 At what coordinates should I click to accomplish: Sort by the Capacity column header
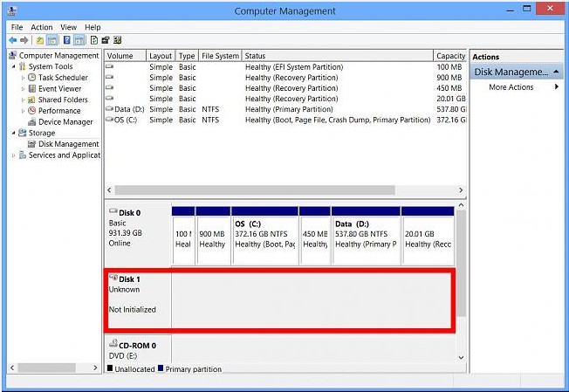point(450,56)
